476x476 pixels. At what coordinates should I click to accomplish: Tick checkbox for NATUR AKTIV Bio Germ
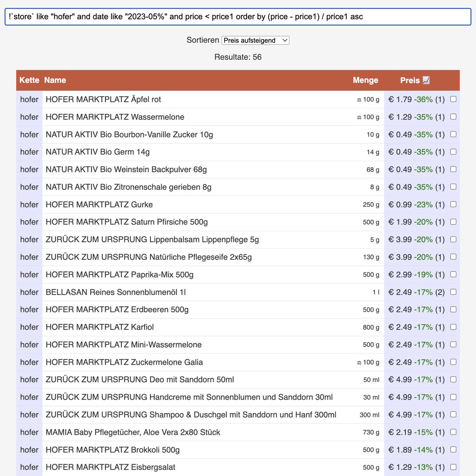453,152
